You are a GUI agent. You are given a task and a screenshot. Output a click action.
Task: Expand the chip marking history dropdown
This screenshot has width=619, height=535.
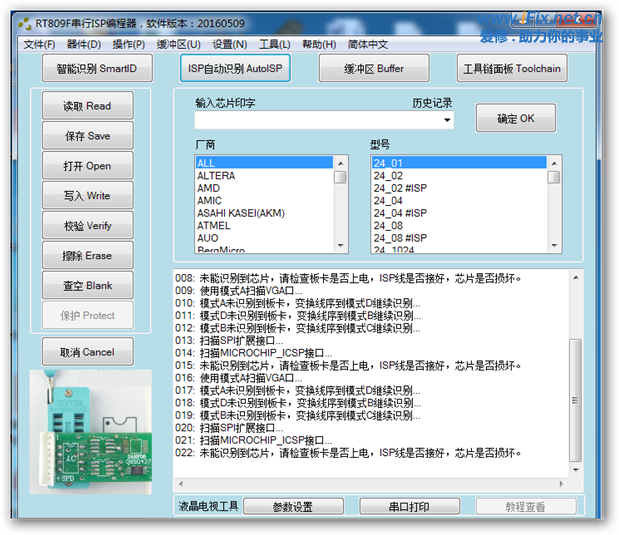(x=447, y=120)
